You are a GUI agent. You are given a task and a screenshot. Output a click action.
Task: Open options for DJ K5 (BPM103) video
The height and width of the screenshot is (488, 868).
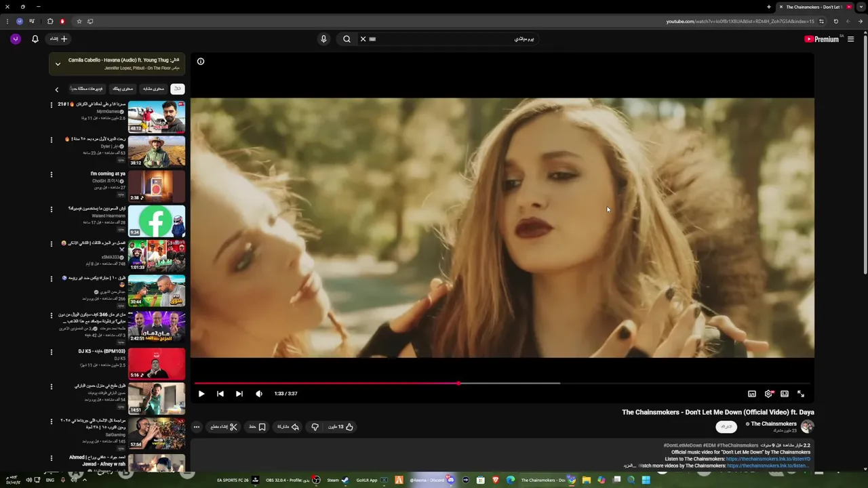point(52,352)
